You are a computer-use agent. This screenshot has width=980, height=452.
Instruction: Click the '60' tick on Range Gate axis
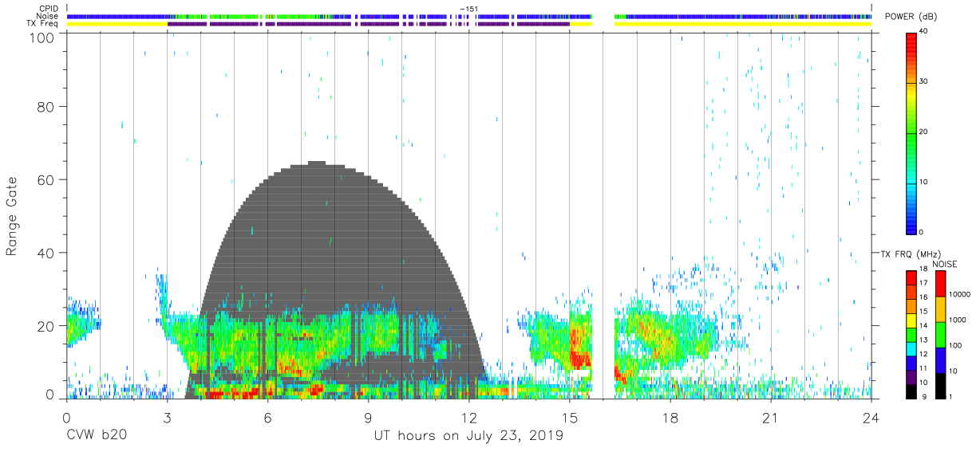click(47, 179)
